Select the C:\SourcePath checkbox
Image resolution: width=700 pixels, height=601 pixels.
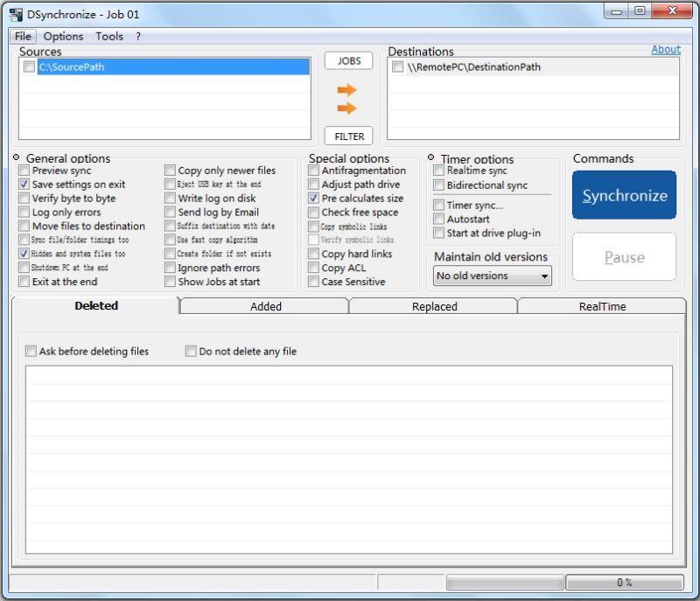tap(29, 66)
